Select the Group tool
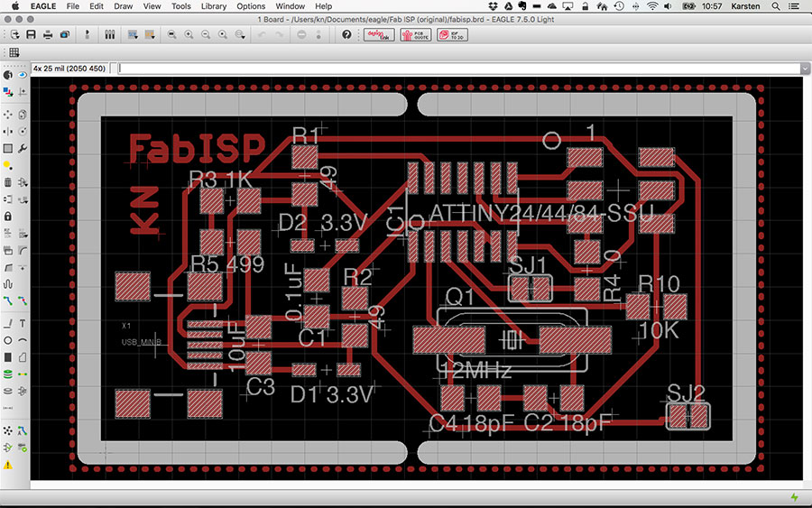Viewport: 812px width, 508px height. [x=8, y=149]
